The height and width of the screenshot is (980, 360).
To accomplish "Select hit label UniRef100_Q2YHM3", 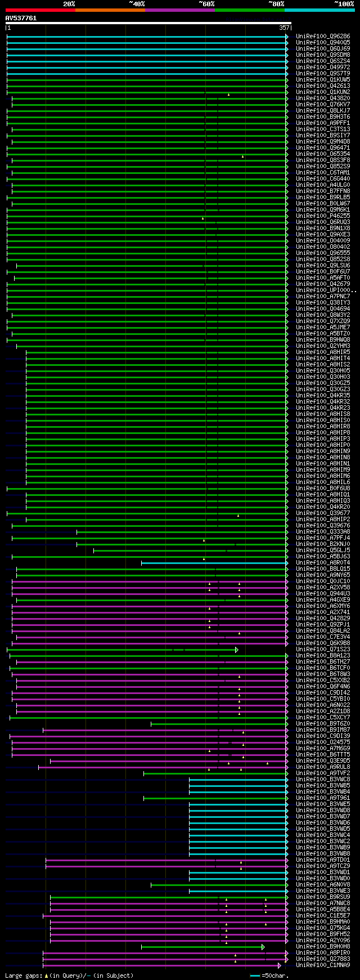I will pos(323,346).
